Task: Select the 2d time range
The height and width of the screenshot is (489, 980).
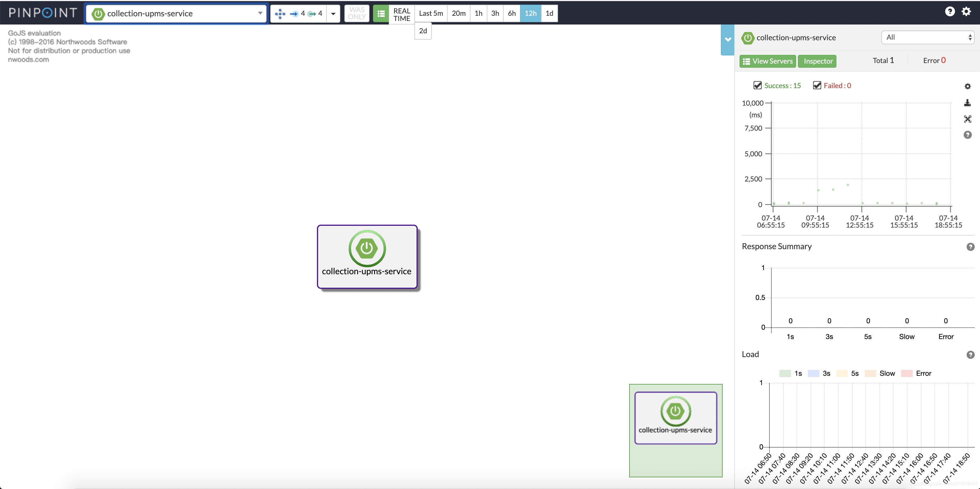Action: [x=423, y=31]
